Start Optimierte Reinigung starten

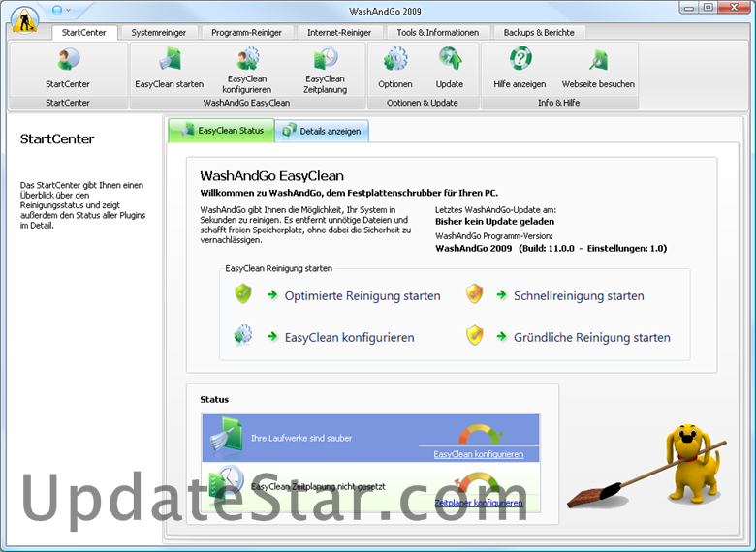tap(362, 295)
